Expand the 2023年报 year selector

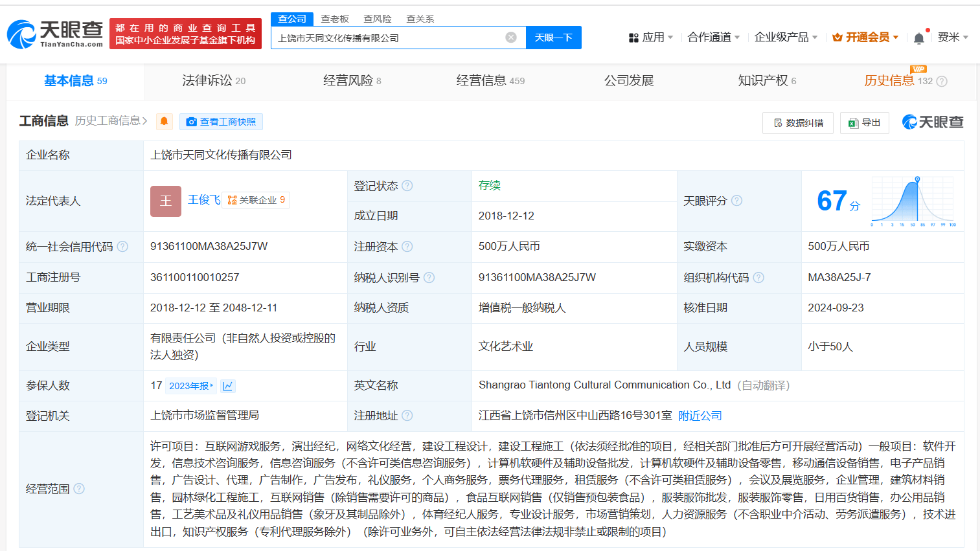[191, 386]
